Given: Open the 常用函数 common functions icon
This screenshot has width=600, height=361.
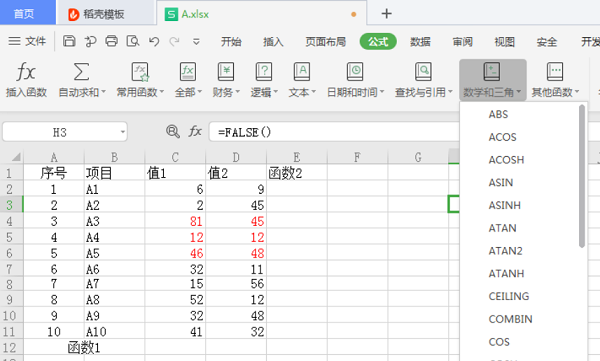Looking at the screenshot, I should (x=140, y=72).
